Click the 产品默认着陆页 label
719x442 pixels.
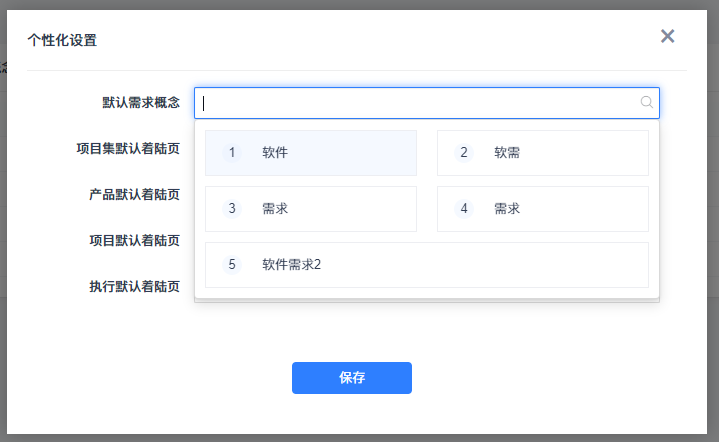134,195
